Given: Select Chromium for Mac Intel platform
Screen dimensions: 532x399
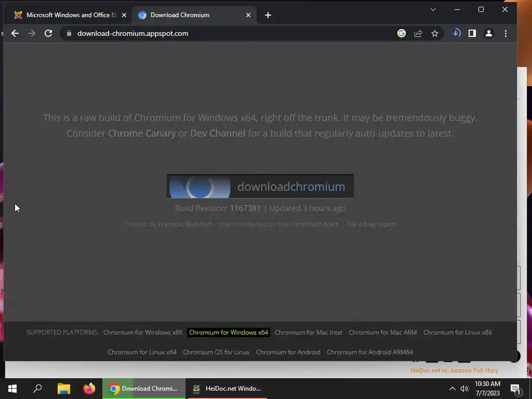Looking at the screenshot, I should tap(309, 332).
